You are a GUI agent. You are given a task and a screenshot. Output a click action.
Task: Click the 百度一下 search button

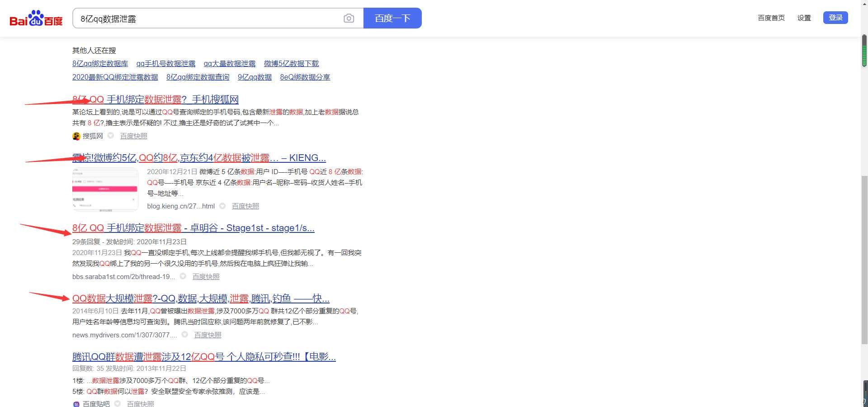point(392,18)
